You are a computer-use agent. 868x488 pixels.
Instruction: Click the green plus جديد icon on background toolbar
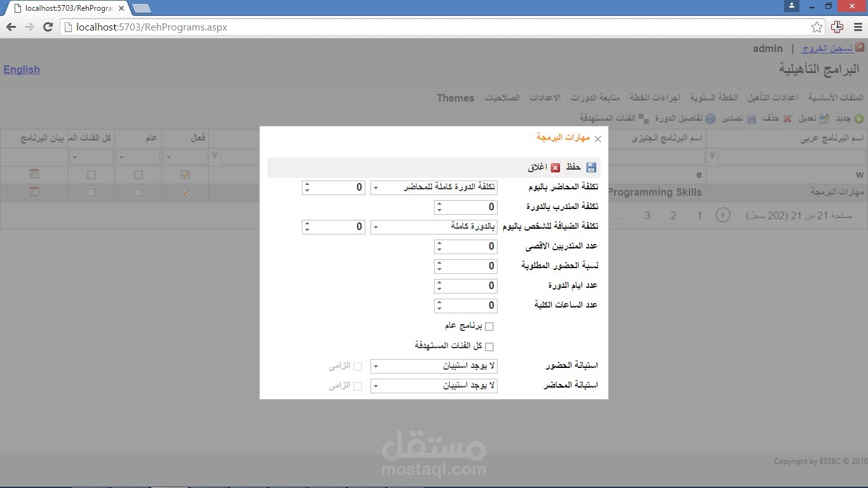pyautogui.click(x=859, y=119)
